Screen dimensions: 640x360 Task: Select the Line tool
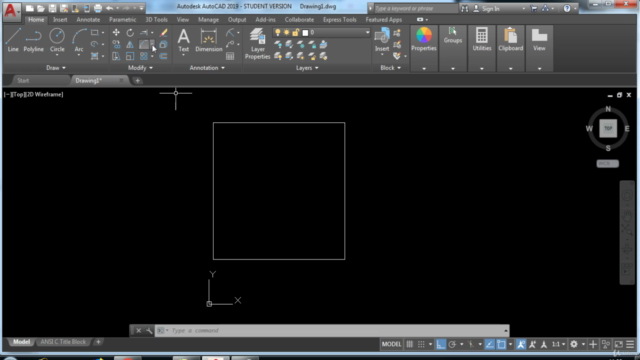point(13,40)
